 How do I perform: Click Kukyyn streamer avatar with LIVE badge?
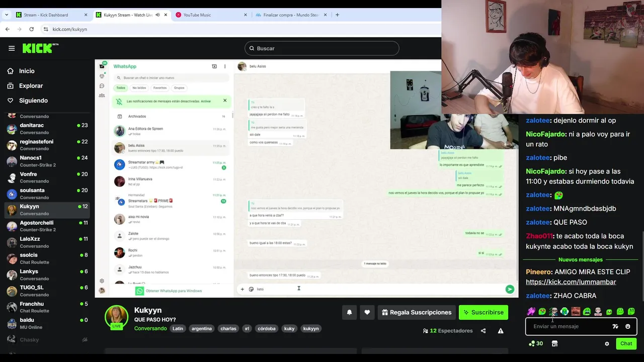(x=116, y=317)
